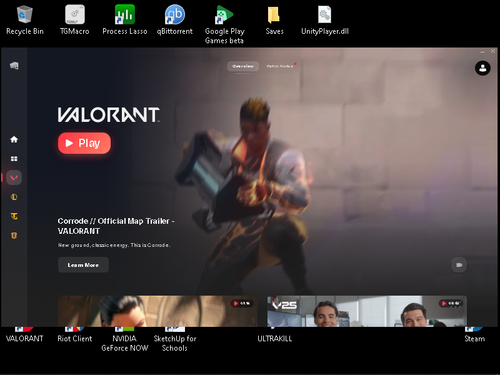Close the Riot Client window
The image size is (500, 375).
(493, 51)
